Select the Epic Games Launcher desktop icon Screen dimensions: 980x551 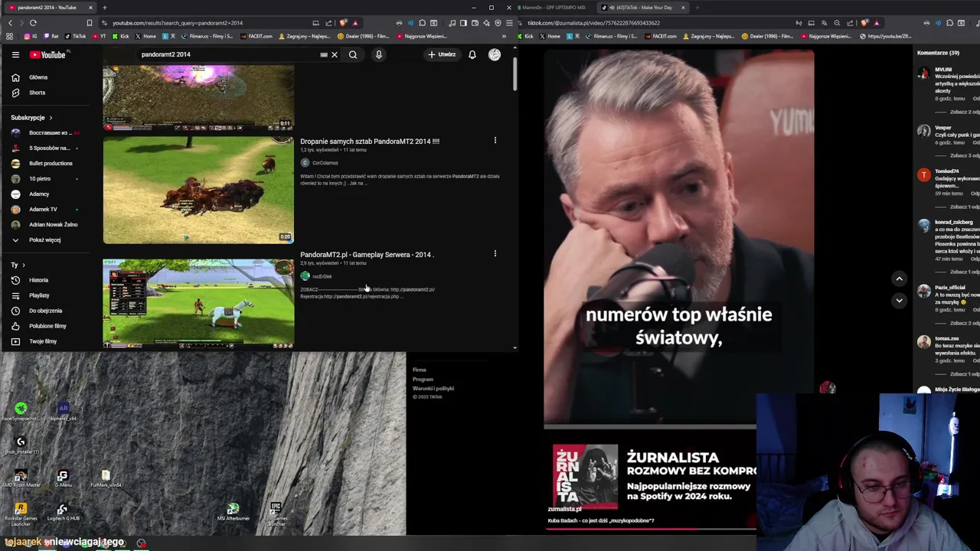pyautogui.click(x=276, y=514)
